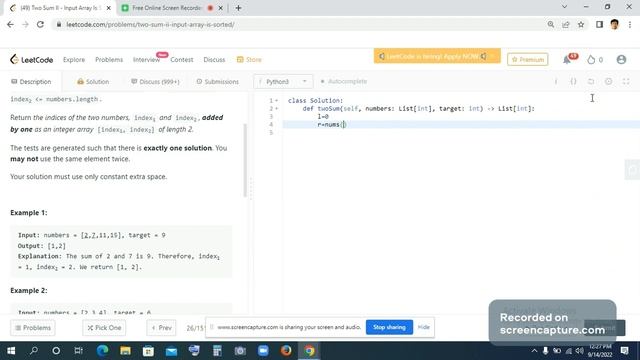Open Firefox from taskbar
Viewport: 640px width, 360px height.
point(286,351)
